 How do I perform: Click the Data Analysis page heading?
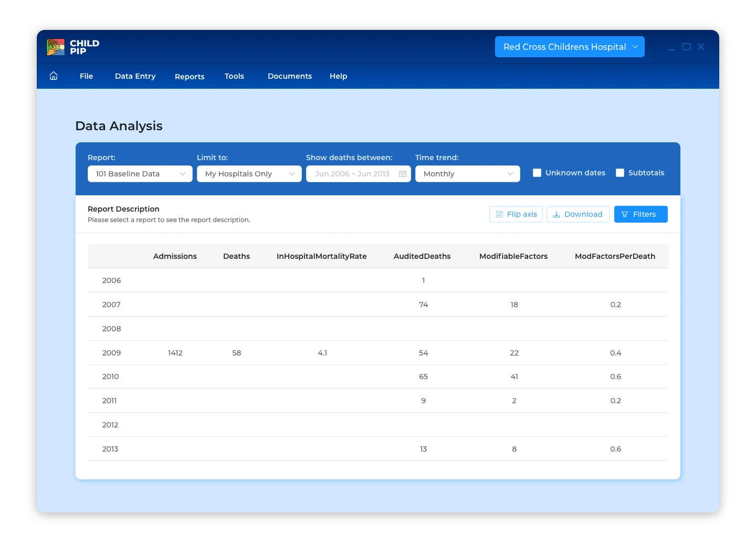coord(119,126)
